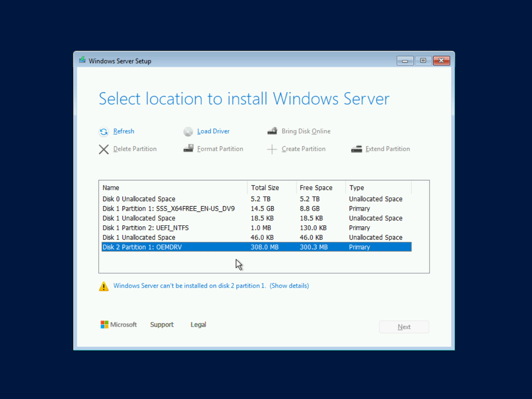Minimize the Windows Server Setup window

[405, 61]
